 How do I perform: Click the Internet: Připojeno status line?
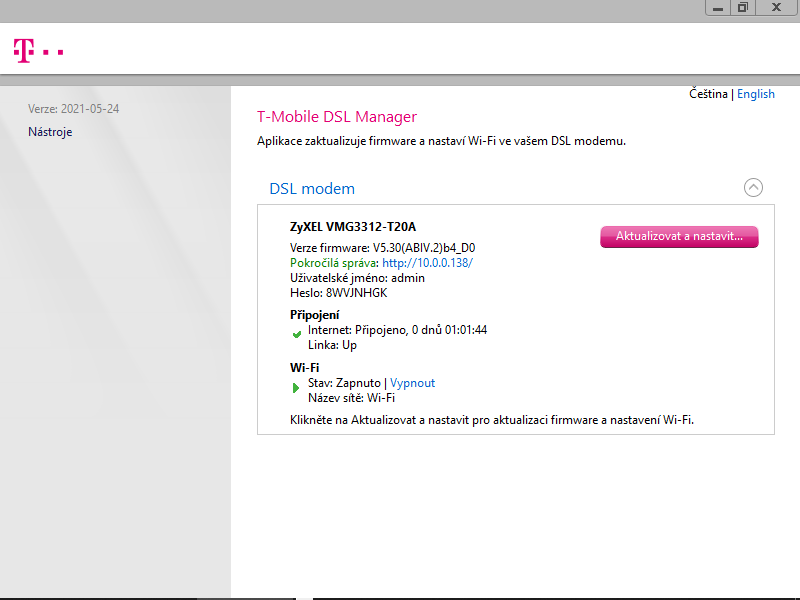(x=397, y=330)
